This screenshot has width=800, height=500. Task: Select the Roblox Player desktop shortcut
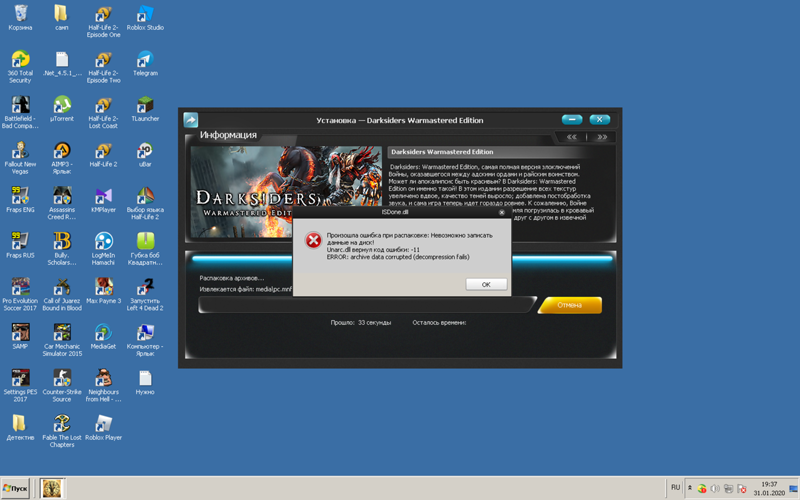pyautogui.click(x=104, y=427)
